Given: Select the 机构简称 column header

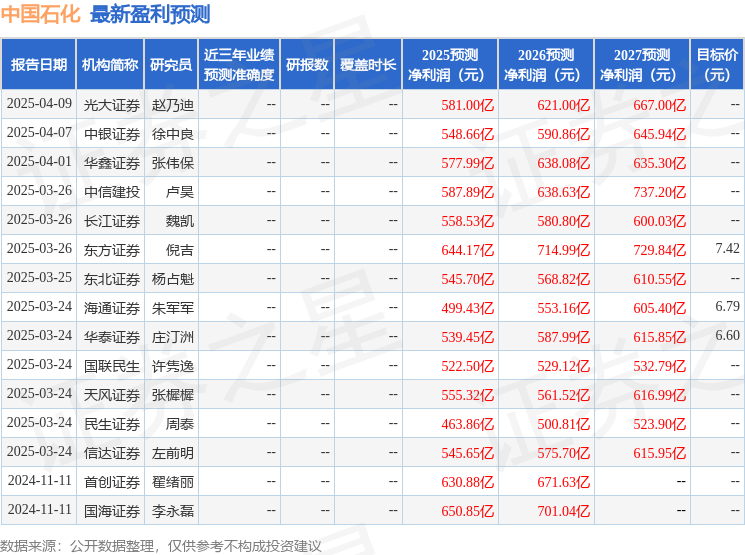Looking at the screenshot, I should (110, 65).
